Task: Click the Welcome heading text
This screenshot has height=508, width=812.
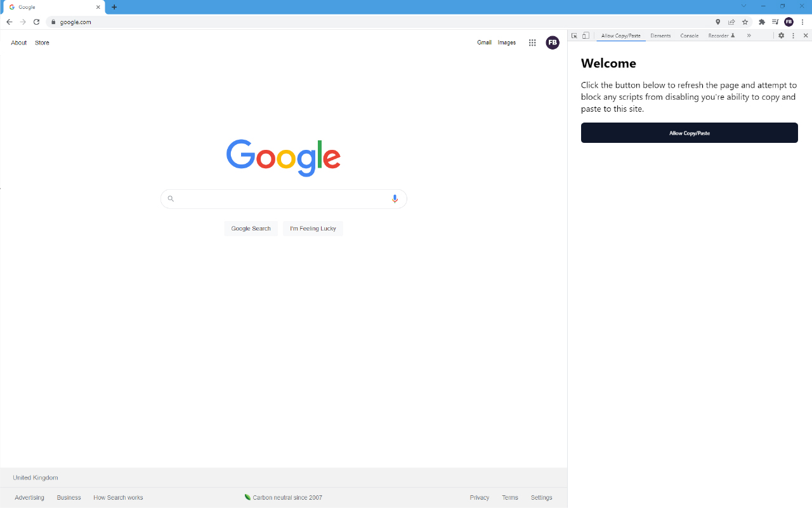Action: (608, 63)
